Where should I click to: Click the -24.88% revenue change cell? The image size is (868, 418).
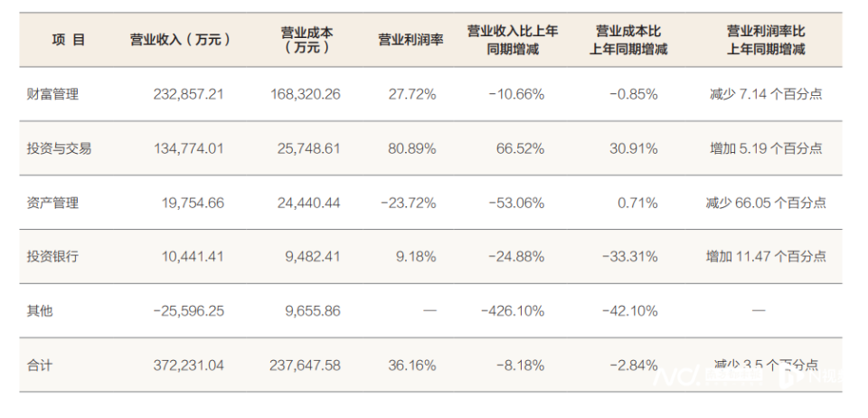point(516,257)
